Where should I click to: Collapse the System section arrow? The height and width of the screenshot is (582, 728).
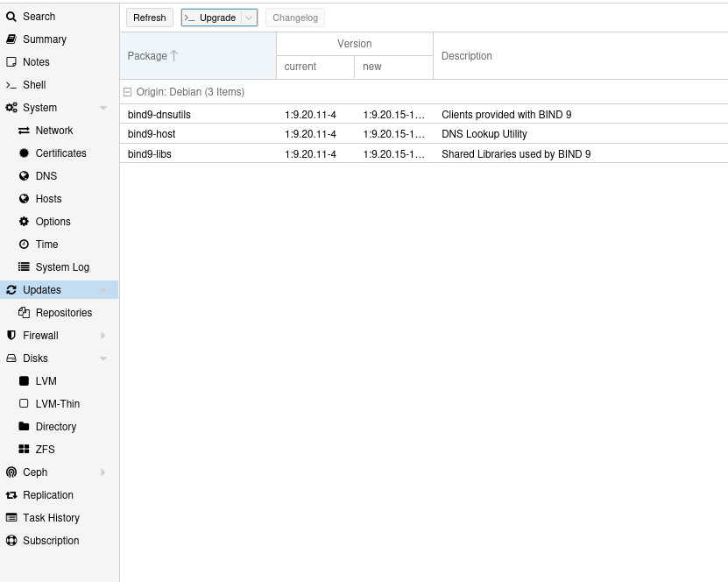tap(103, 108)
